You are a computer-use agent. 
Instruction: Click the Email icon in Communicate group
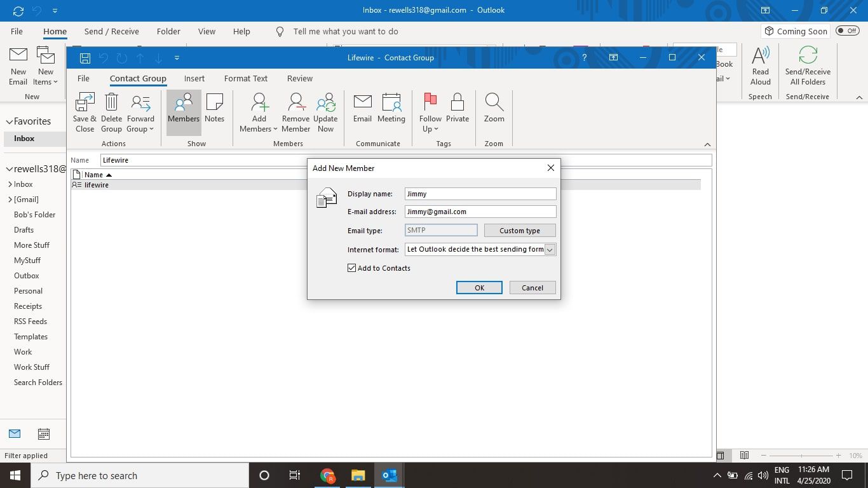pyautogui.click(x=362, y=102)
